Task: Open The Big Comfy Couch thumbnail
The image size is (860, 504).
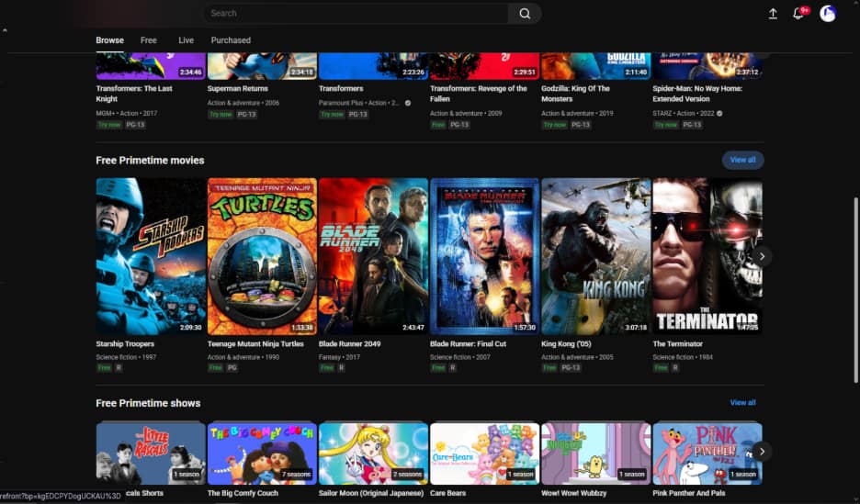Action: point(262,454)
